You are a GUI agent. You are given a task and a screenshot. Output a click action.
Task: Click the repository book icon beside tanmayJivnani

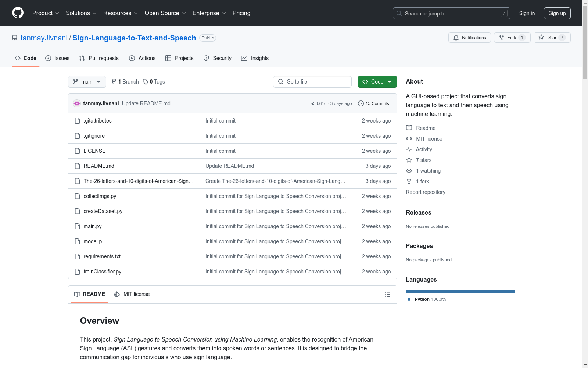15,38
